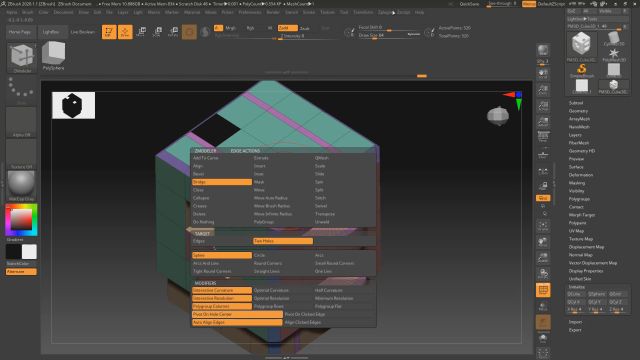The width and height of the screenshot is (640, 360).
Task: Click the main color picker square
Action: [21, 220]
